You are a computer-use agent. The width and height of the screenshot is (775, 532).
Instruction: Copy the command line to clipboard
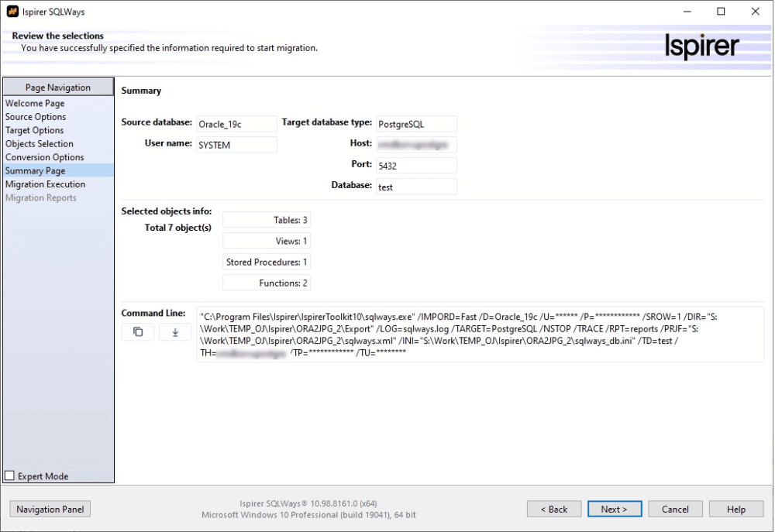138,332
